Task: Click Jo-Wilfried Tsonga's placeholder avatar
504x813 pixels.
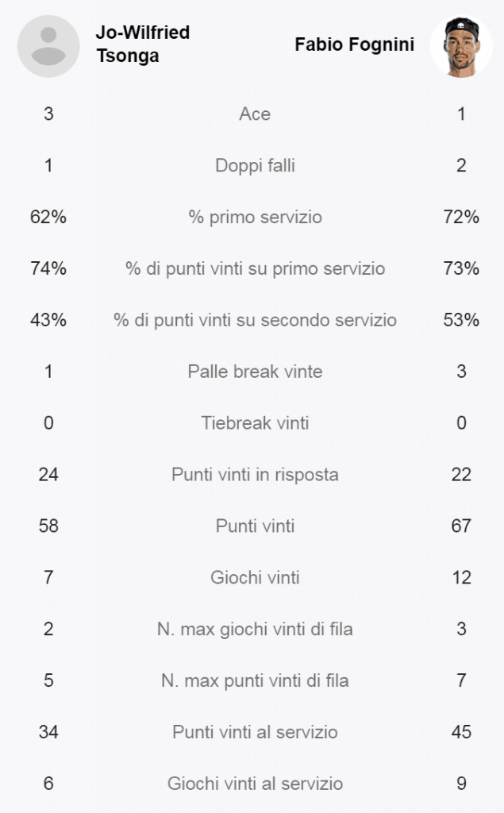Action: pos(48,46)
